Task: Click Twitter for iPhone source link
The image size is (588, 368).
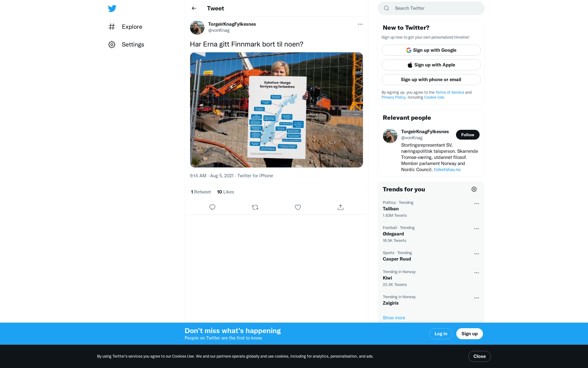Action: click(x=255, y=176)
